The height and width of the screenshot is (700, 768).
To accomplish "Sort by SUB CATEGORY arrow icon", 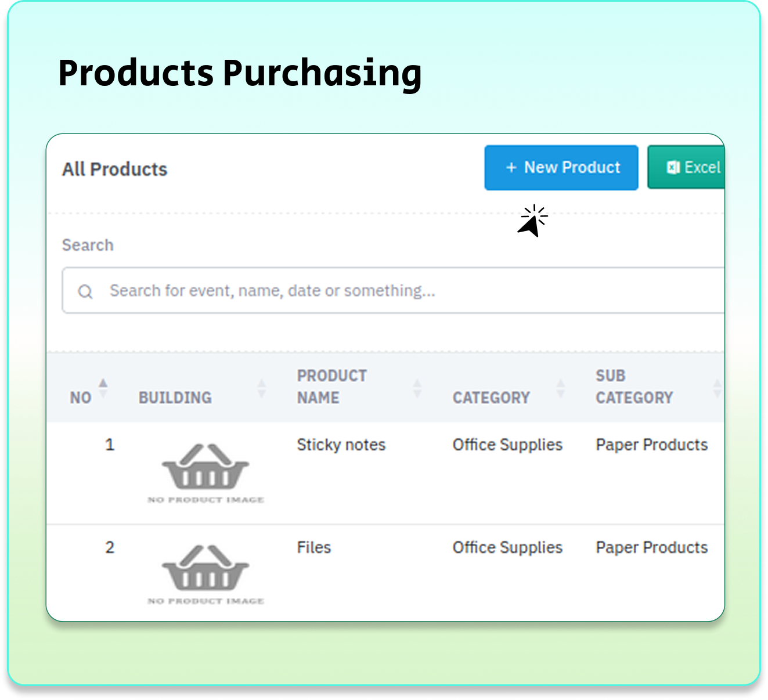I will (x=717, y=388).
